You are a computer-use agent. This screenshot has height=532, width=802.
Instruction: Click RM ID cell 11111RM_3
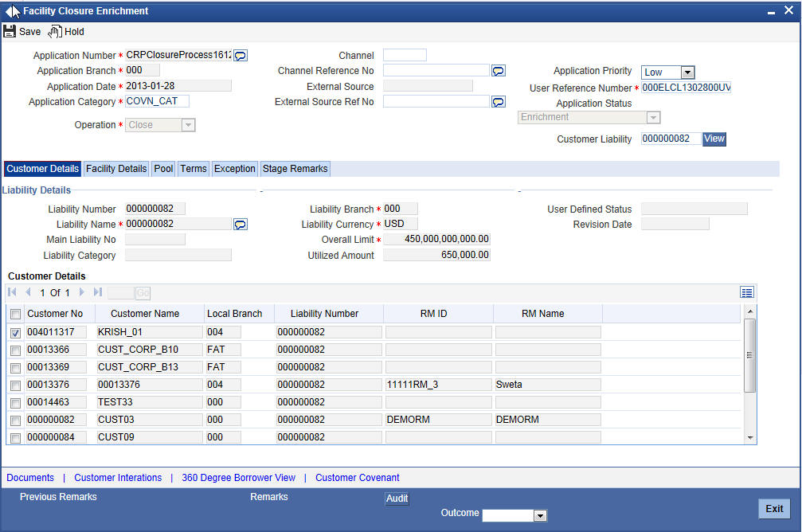[x=438, y=385]
